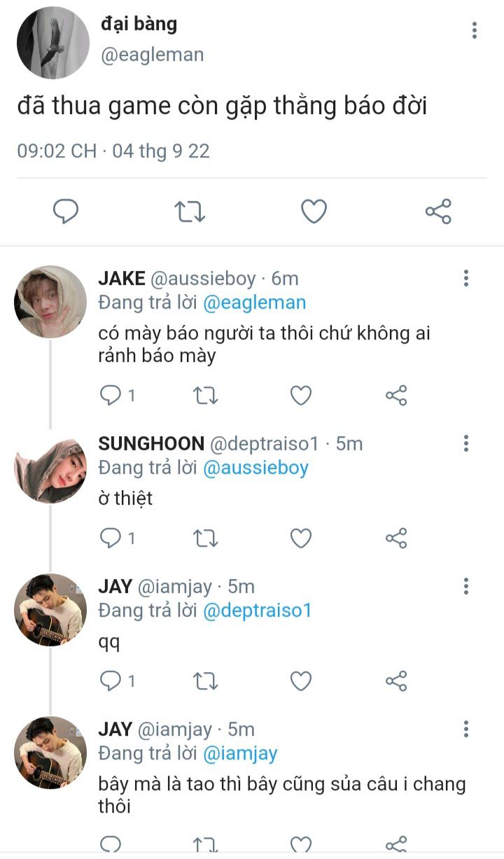504x859 pixels.
Task: Like JAKE's reply tweet
Action: coord(301,396)
